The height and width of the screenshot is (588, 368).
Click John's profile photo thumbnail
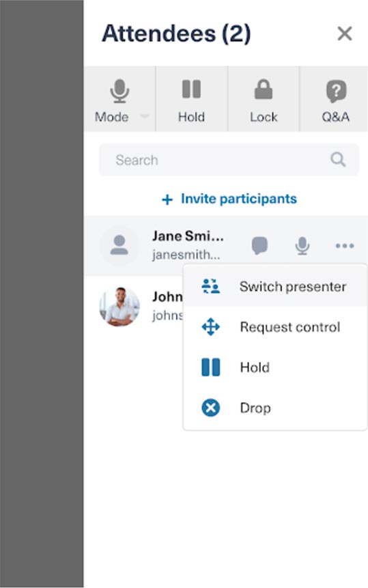[119, 307]
